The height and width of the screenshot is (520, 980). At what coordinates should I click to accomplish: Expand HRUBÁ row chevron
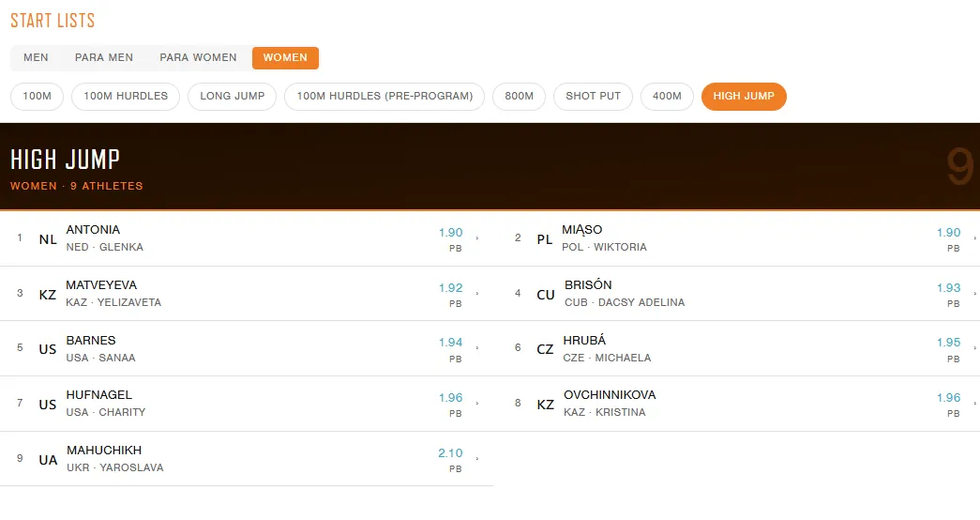974,347
